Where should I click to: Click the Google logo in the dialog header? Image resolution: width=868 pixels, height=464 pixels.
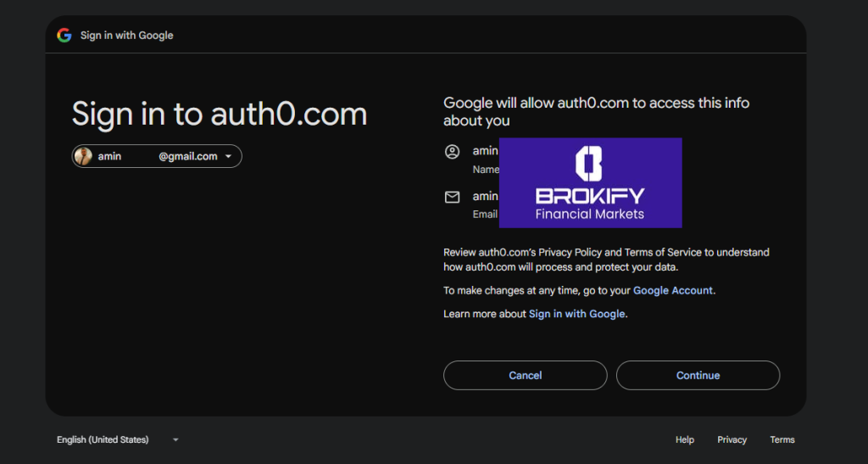[x=64, y=36]
